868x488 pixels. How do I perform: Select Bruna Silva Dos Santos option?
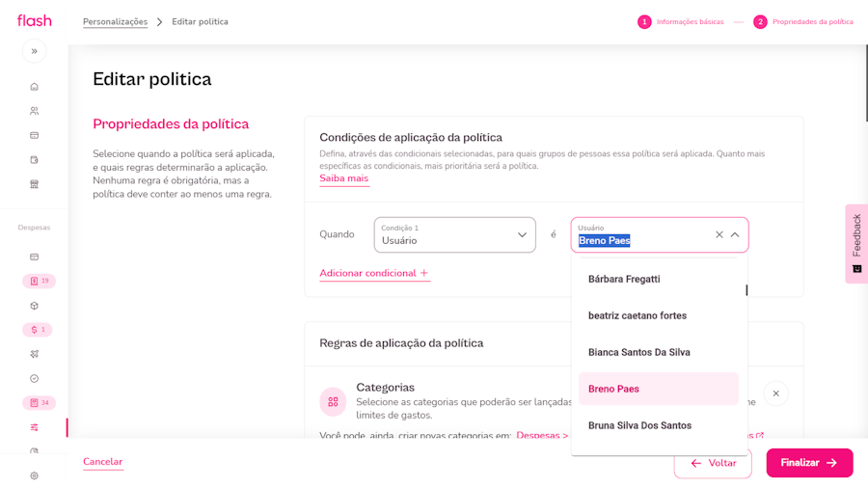pos(658,425)
